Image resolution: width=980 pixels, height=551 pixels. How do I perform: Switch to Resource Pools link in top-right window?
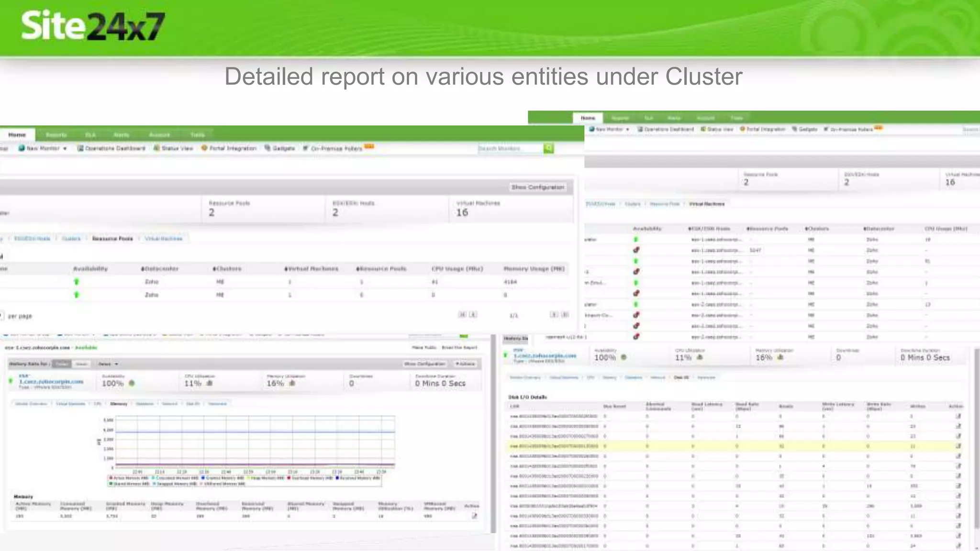665,204
